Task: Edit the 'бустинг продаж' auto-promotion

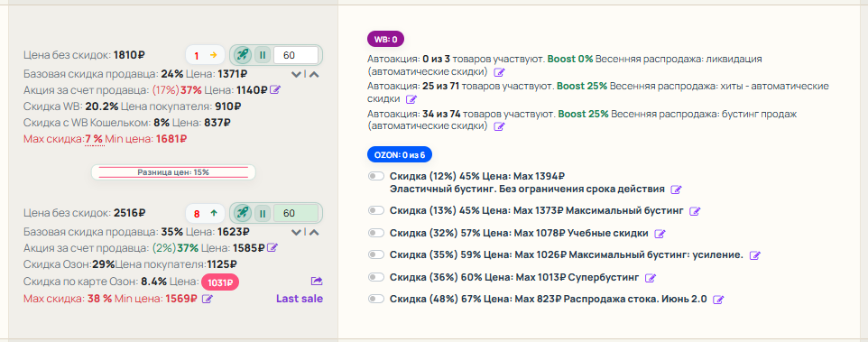Action: click(499, 126)
